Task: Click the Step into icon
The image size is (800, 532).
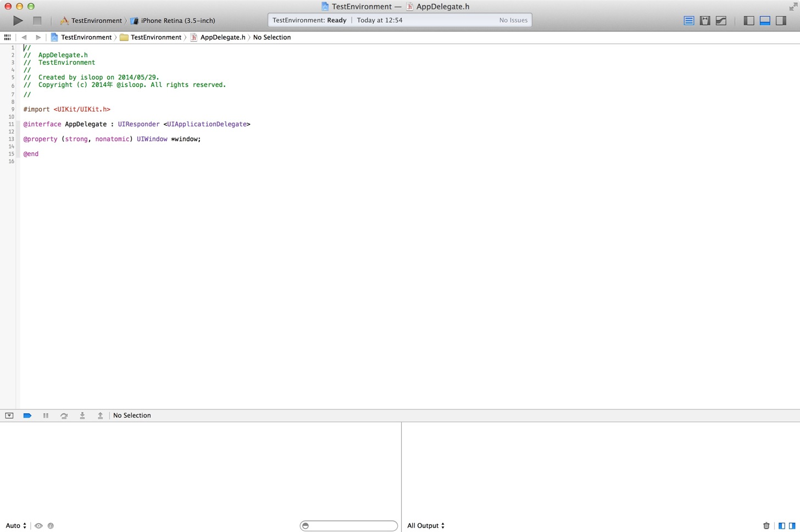Action: [82, 415]
